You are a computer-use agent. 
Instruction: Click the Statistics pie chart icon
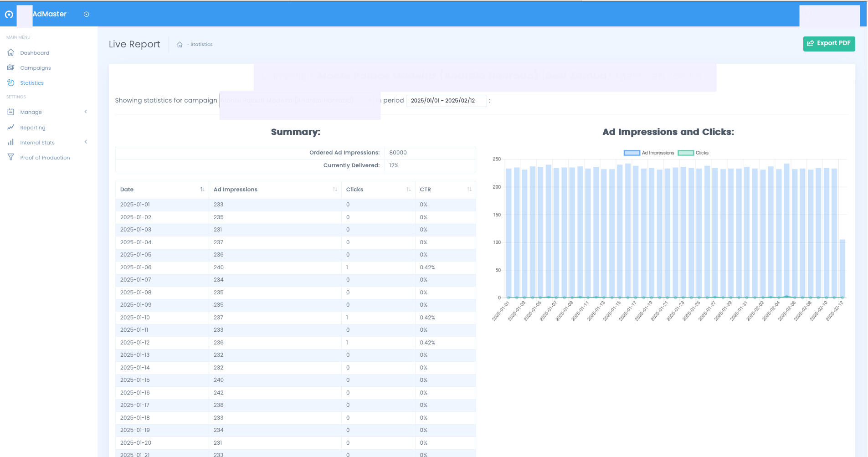click(x=11, y=82)
